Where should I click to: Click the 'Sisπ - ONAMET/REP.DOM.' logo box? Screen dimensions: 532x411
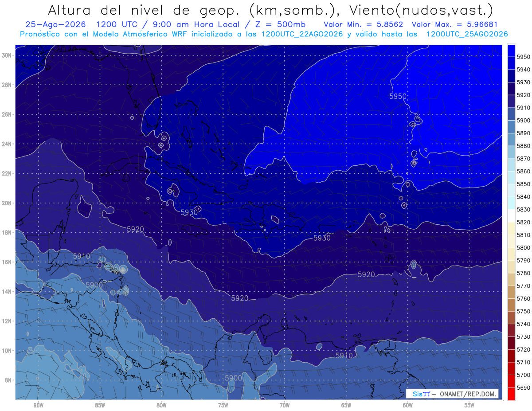click(x=452, y=394)
